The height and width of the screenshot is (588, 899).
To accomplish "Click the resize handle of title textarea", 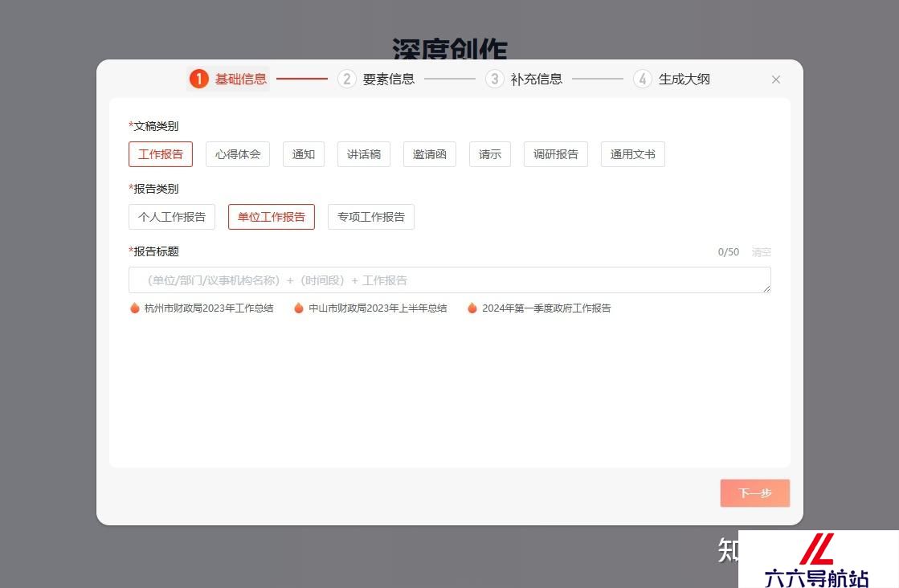I will pyautogui.click(x=766, y=288).
